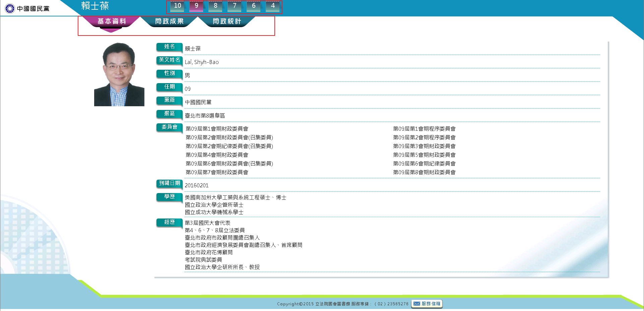This screenshot has width=644, height=311.
Task: Go to the 問政統計 tab
Action: click(227, 21)
